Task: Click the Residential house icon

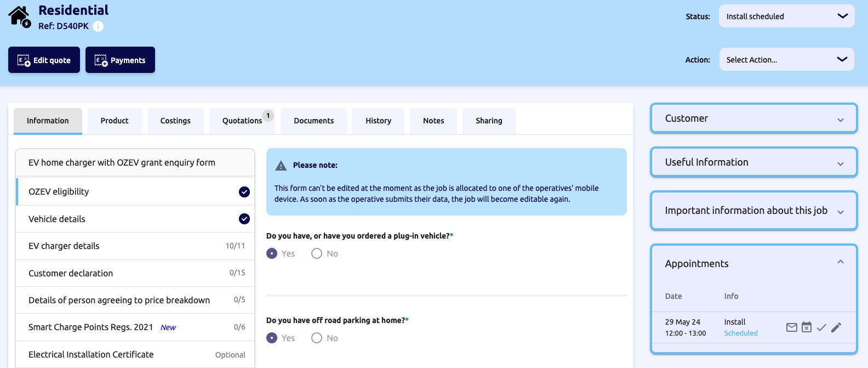Action: 19,16
